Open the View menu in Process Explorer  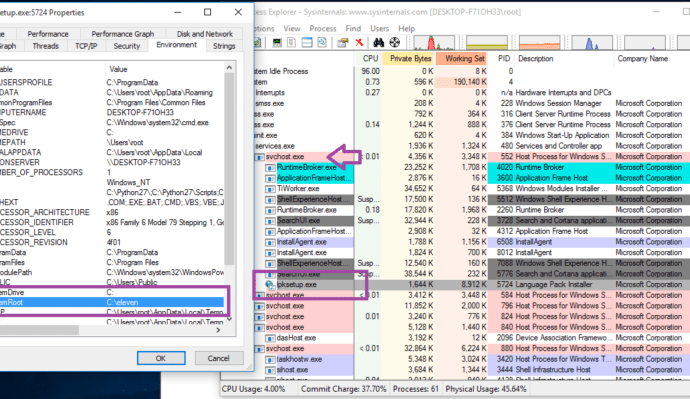click(x=292, y=28)
